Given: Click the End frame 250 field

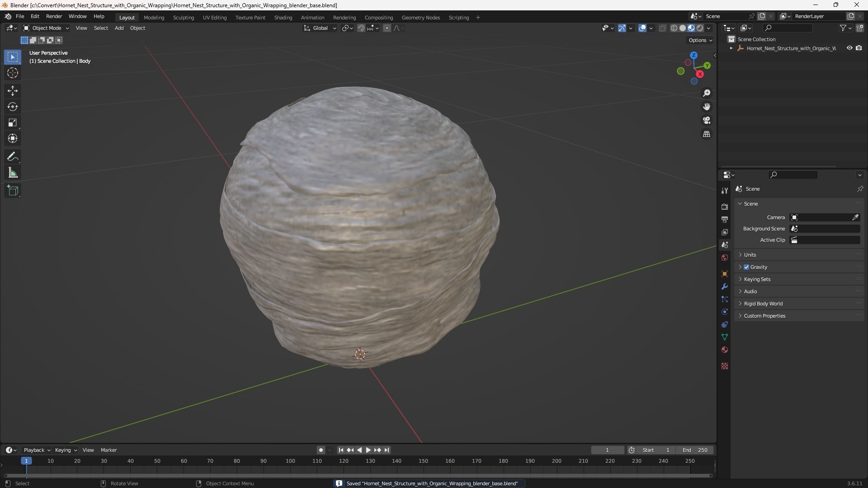Looking at the screenshot, I should pyautogui.click(x=695, y=450).
